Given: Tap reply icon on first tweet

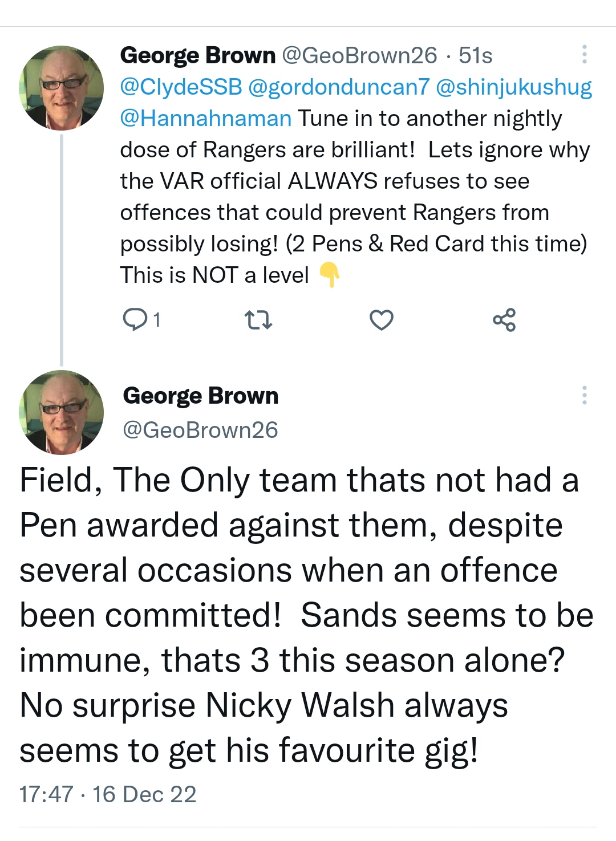Looking at the screenshot, I should 135,320.
